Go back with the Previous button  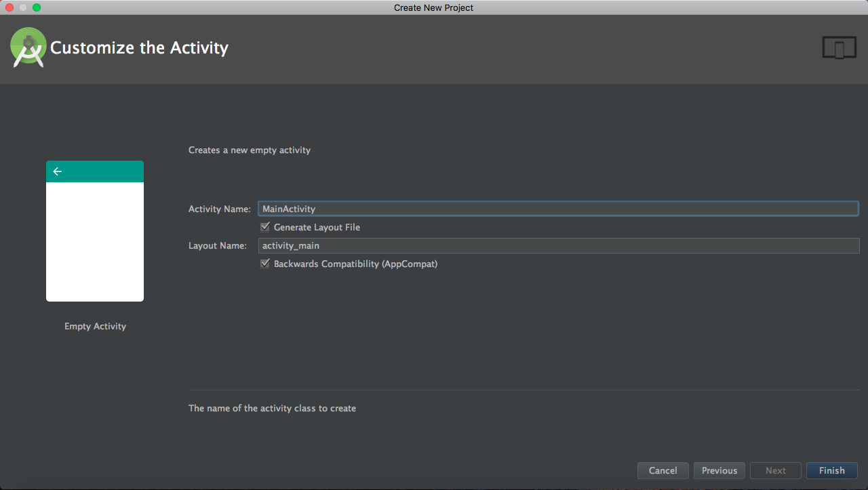(x=719, y=470)
